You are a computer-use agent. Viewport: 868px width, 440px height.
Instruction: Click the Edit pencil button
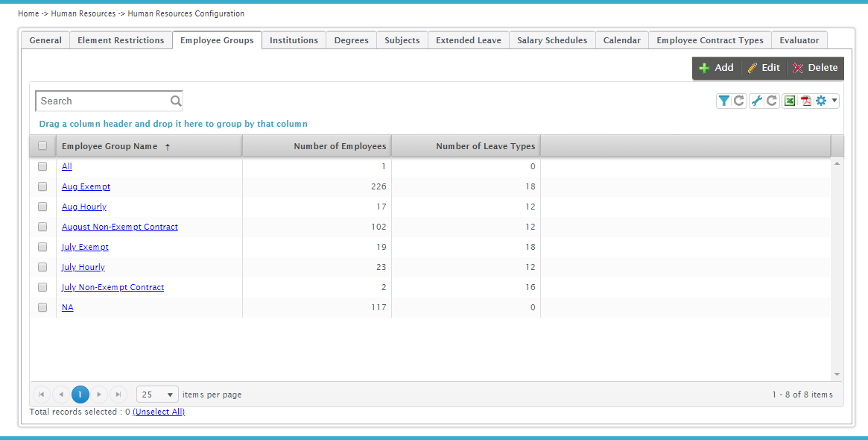(x=764, y=68)
